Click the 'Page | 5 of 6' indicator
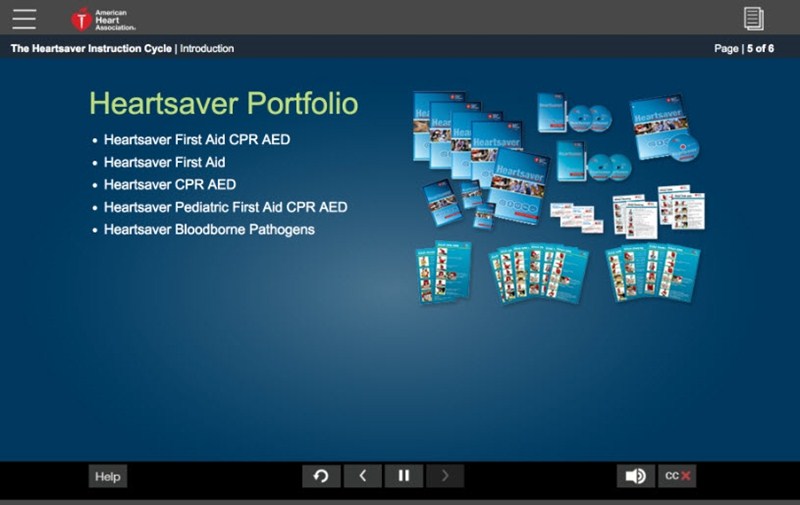800x505 pixels. click(x=744, y=48)
